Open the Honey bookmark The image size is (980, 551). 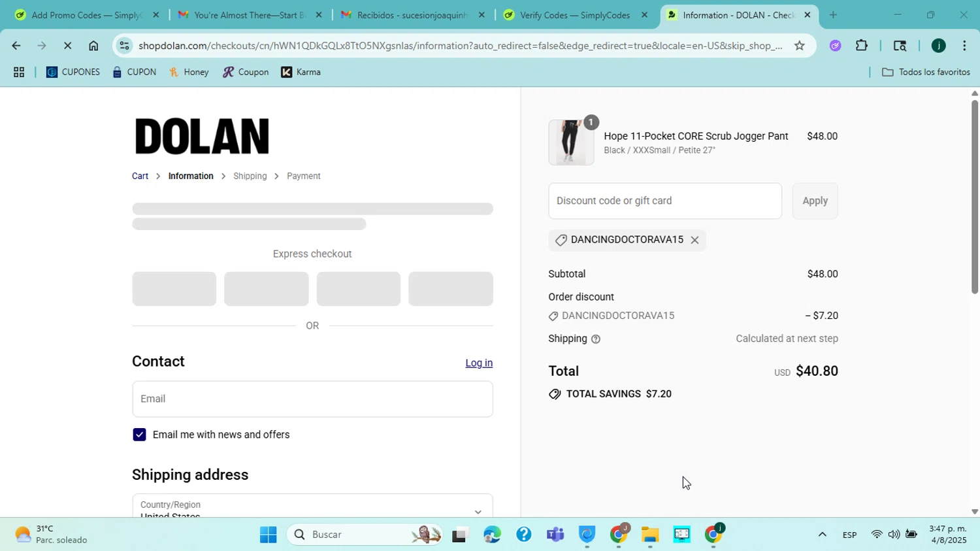(189, 73)
